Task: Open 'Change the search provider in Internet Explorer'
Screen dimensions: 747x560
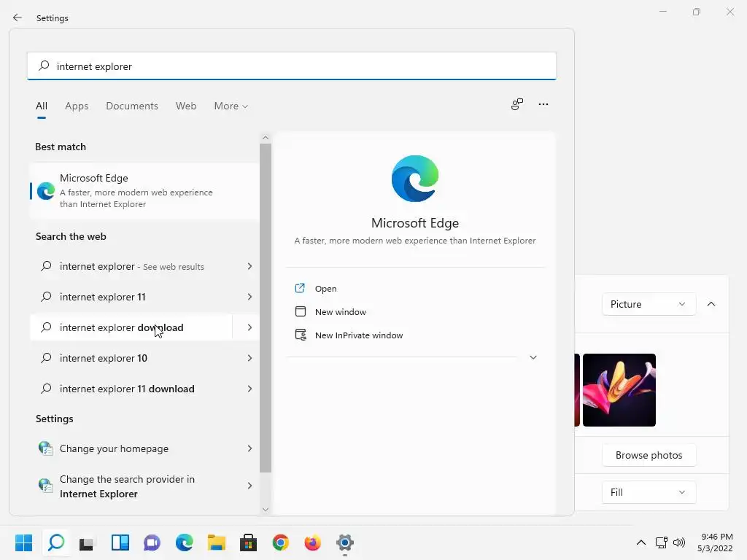Action: click(144, 486)
